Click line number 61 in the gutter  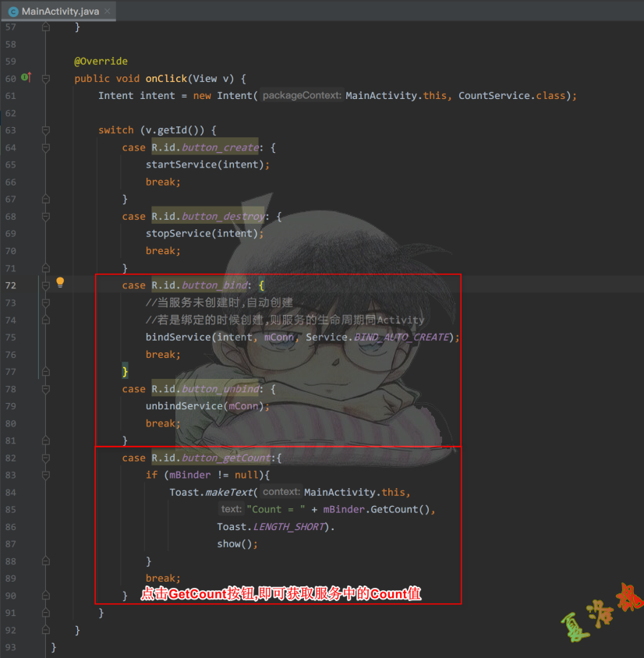pyautogui.click(x=10, y=96)
